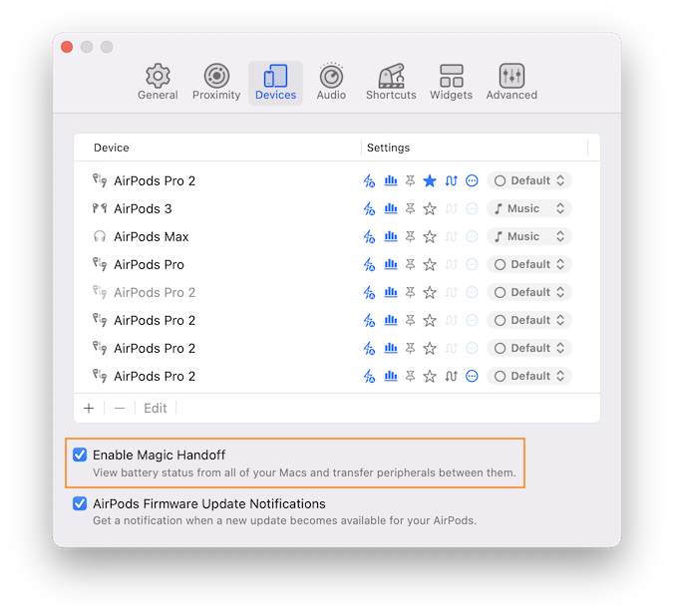This screenshot has height=616, width=673.
Task: Star AirPods Max as a favorite
Action: pyautogui.click(x=430, y=237)
